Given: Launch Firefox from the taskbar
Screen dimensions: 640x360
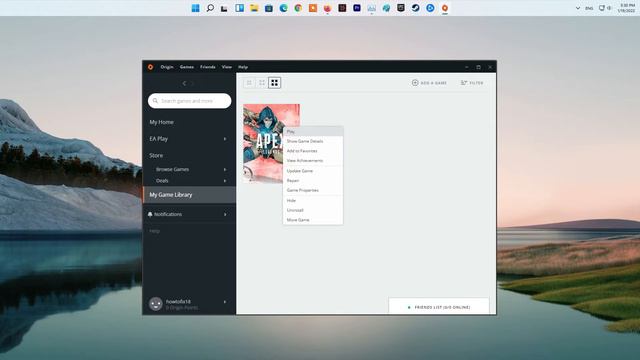Looking at the screenshot, I should (327, 8).
